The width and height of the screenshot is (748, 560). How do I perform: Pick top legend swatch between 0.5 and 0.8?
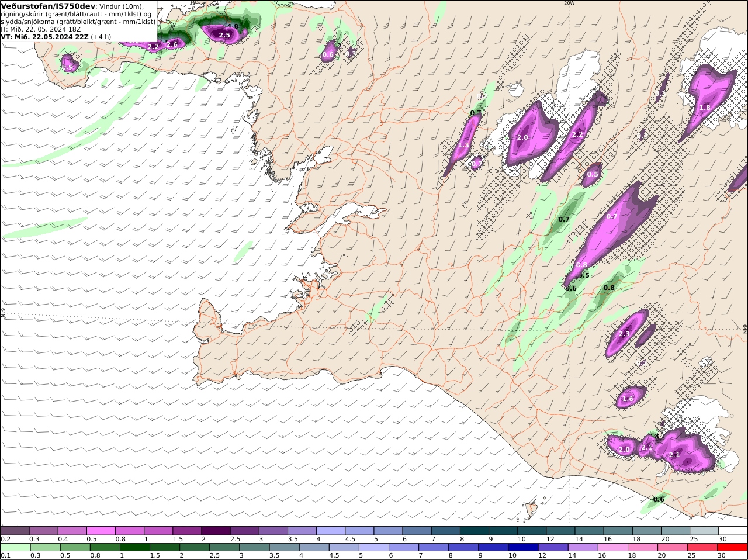click(x=101, y=531)
